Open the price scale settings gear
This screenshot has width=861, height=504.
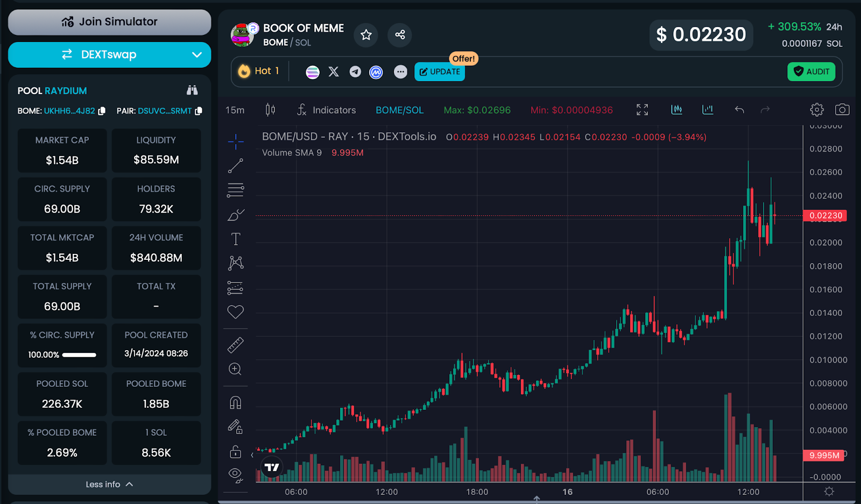pyautogui.click(x=829, y=491)
